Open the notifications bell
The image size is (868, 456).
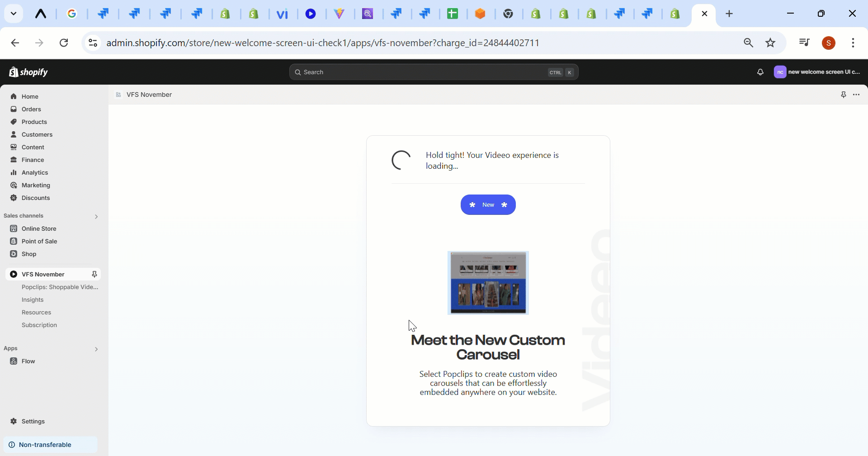pyautogui.click(x=760, y=72)
